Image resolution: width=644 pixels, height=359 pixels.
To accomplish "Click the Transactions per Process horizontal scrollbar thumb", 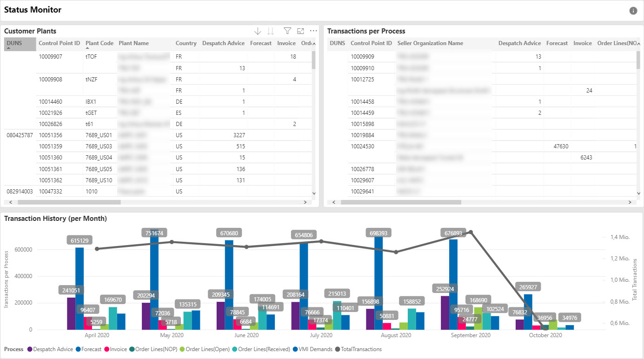I will pos(401,202).
